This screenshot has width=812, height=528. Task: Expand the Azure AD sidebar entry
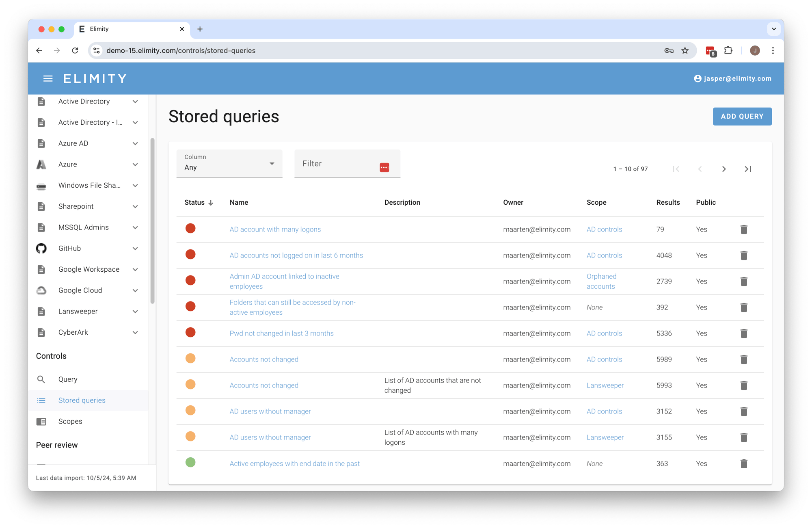coord(135,143)
